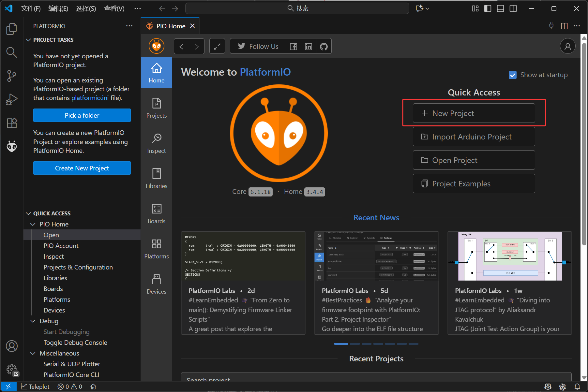Open Accounts menu in activity bar
This screenshot has height=392, width=588.
[12, 346]
